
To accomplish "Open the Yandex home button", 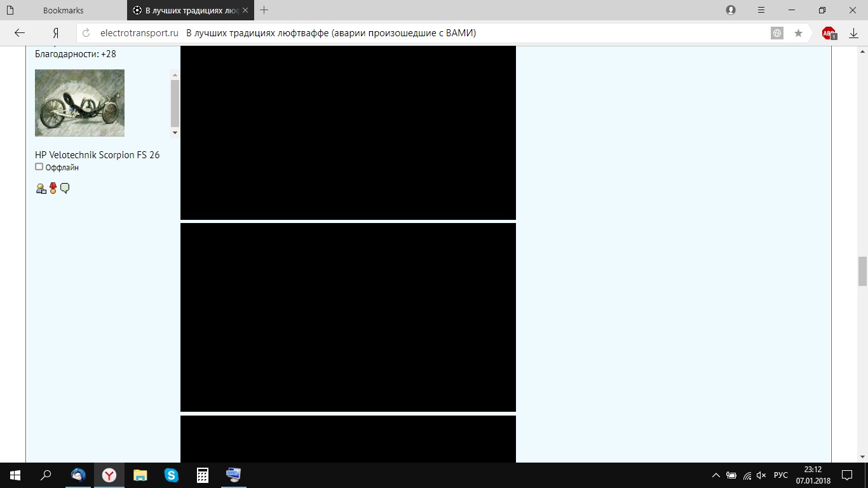I will (56, 33).
